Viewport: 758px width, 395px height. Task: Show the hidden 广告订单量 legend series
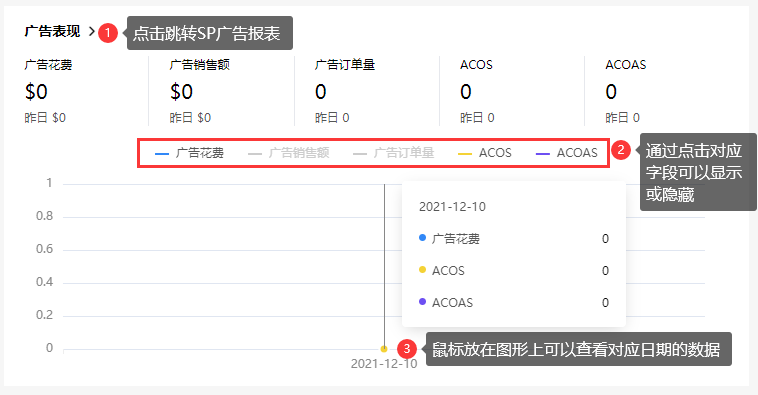tap(394, 153)
